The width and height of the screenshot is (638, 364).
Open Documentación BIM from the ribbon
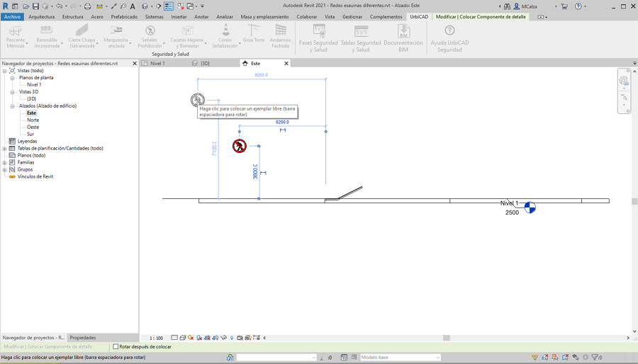[403, 31]
